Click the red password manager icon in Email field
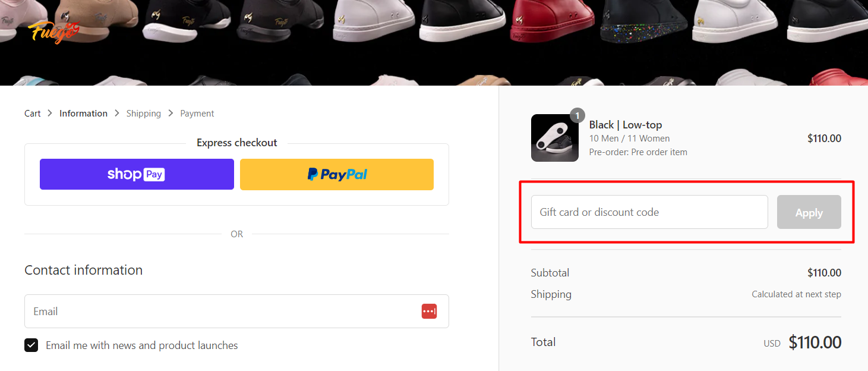 pyautogui.click(x=429, y=312)
